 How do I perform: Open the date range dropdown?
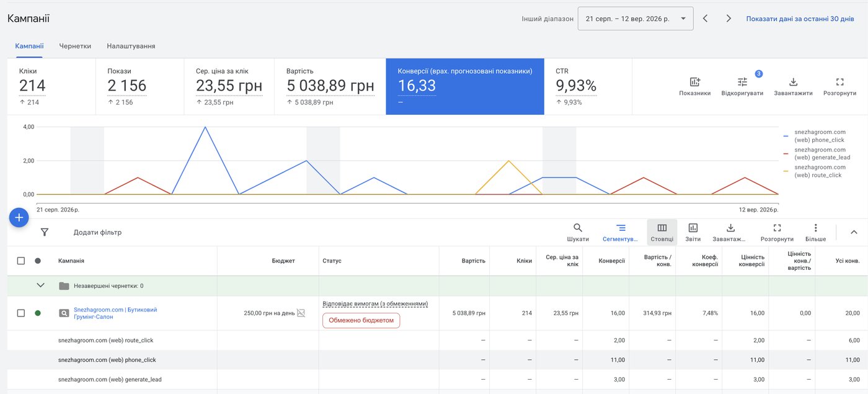pyautogui.click(x=635, y=19)
